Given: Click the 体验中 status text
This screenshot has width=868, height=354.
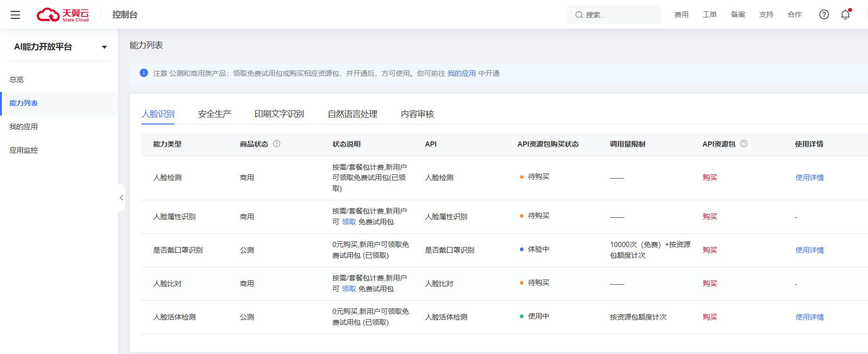Looking at the screenshot, I should click(x=538, y=249).
